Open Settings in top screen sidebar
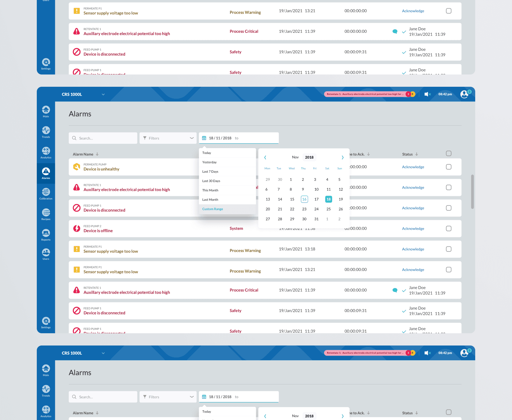Viewport: 512px width, 420px height. pyautogui.click(x=46, y=64)
